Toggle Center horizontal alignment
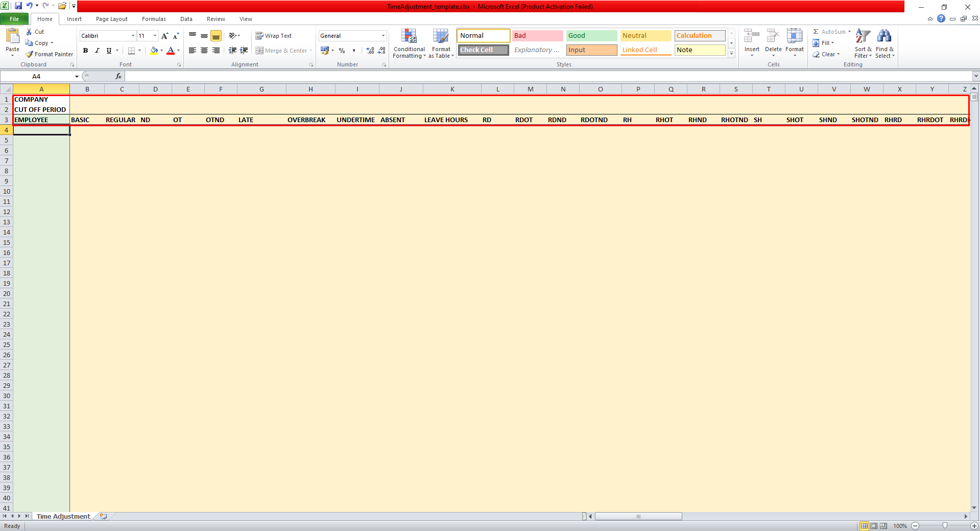 (204, 51)
